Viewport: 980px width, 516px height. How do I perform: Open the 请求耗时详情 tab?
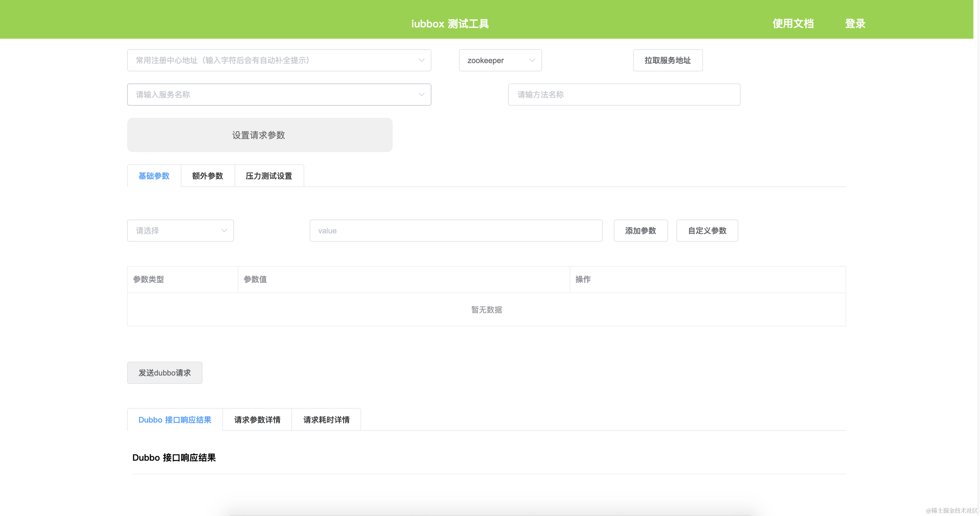pyautogui.click(x=326, y=419)
